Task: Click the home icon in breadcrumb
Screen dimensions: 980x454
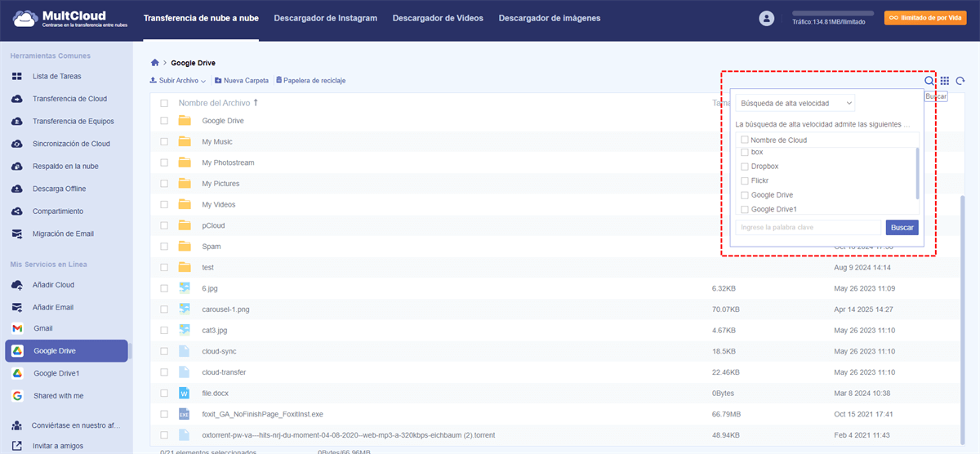Action: click(155, 63)
